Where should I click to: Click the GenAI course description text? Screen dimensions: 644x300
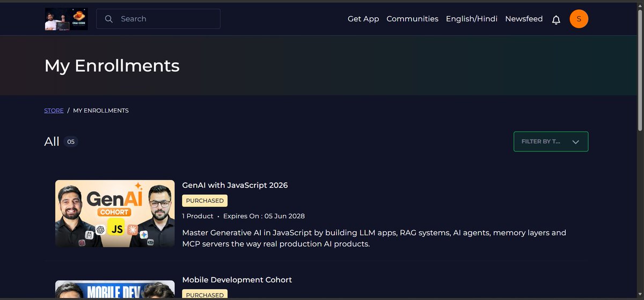point(374,238)
